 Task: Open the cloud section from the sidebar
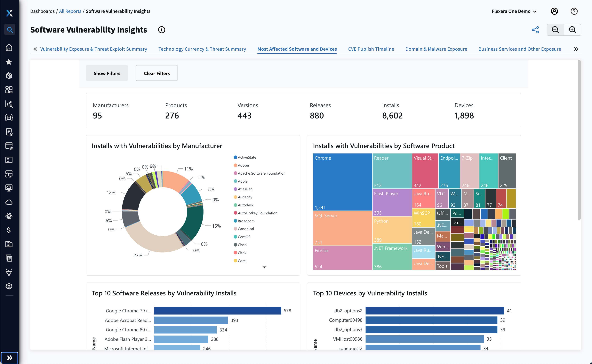click(9, 202)
